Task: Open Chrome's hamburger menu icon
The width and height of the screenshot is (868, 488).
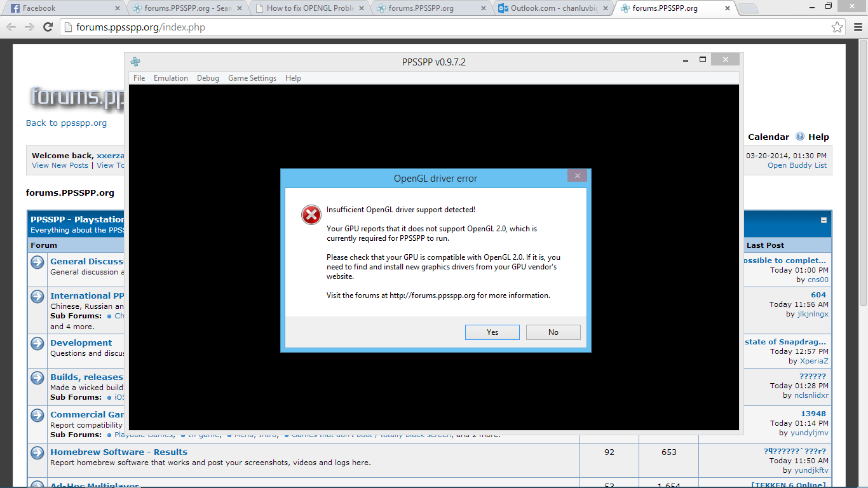Action: click(x=856, y=27)
